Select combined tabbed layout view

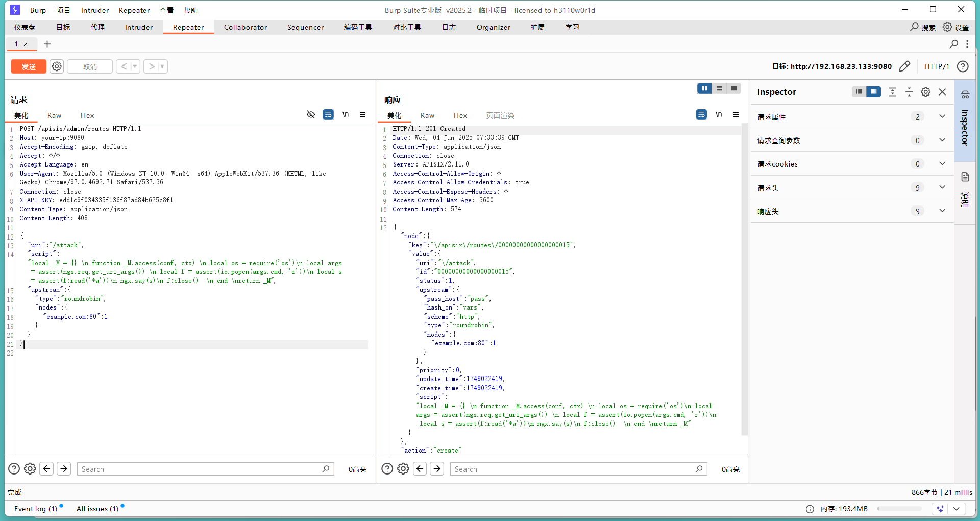pyautogui.click(x=734, y=88)
